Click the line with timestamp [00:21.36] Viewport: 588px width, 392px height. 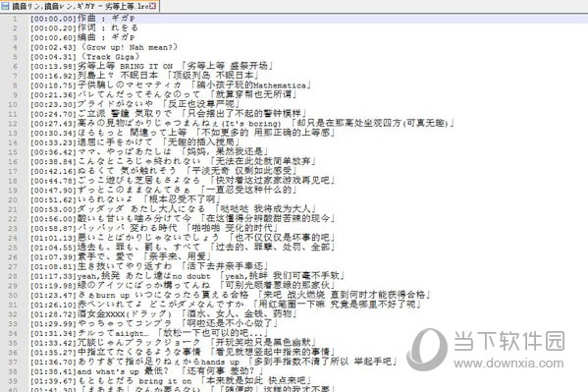(x=165, y=94)
